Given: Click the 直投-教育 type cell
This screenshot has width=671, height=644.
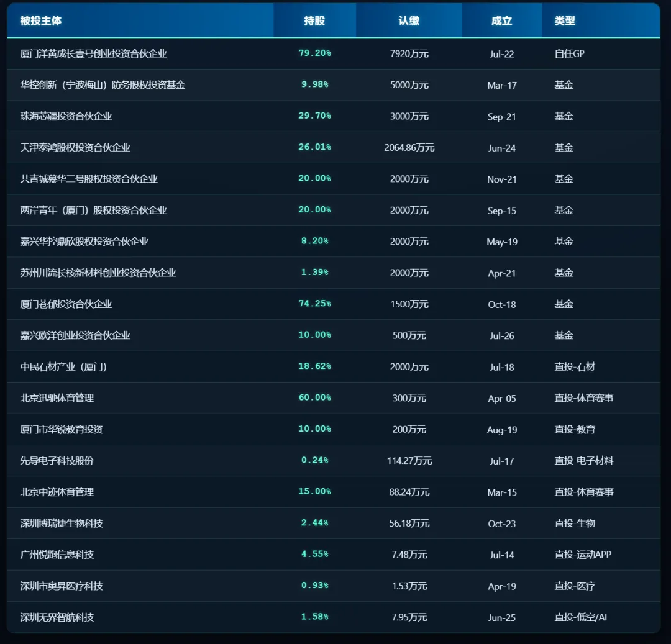Looking at the screenshot, I should [x=575, y=429].
